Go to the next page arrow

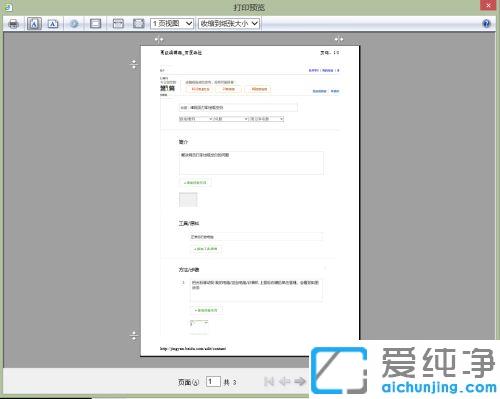point(300,381)
